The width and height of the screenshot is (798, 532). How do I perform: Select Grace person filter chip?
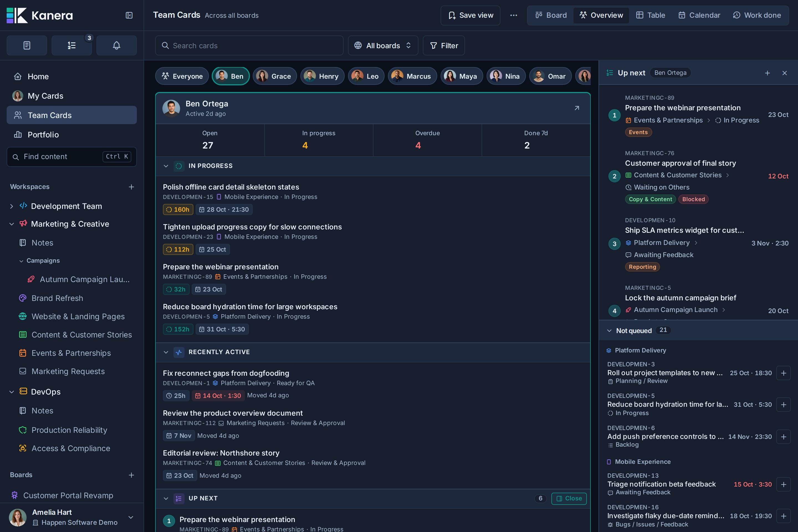coord(275,76)
